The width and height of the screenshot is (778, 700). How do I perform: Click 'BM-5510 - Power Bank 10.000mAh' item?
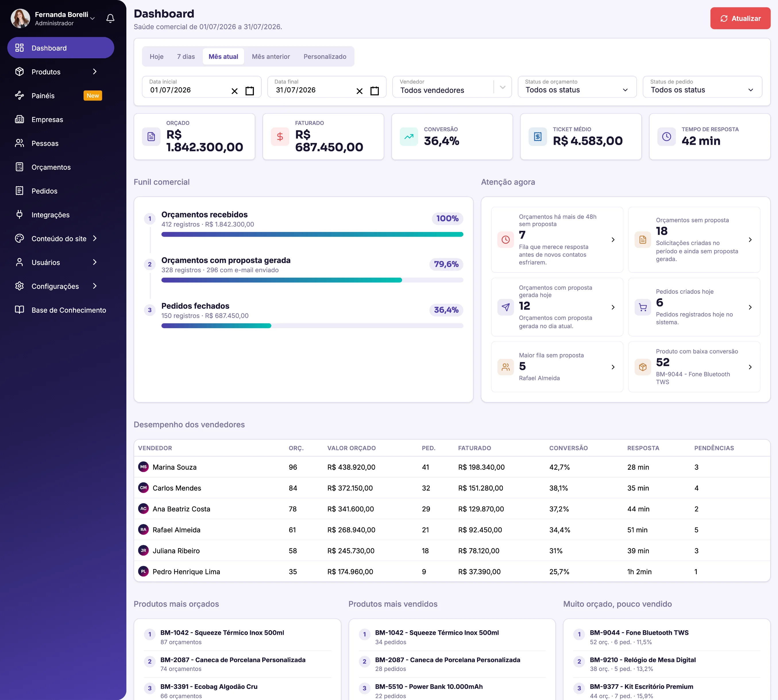[428, 687]
